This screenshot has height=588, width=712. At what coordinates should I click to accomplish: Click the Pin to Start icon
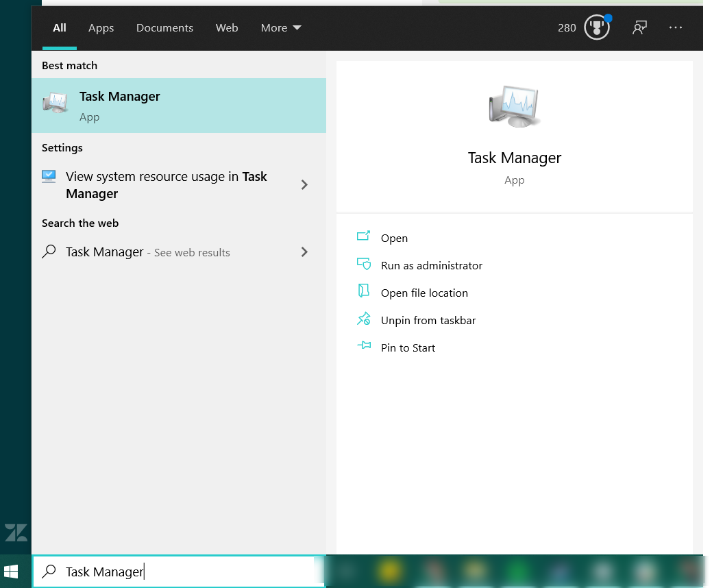364,345
